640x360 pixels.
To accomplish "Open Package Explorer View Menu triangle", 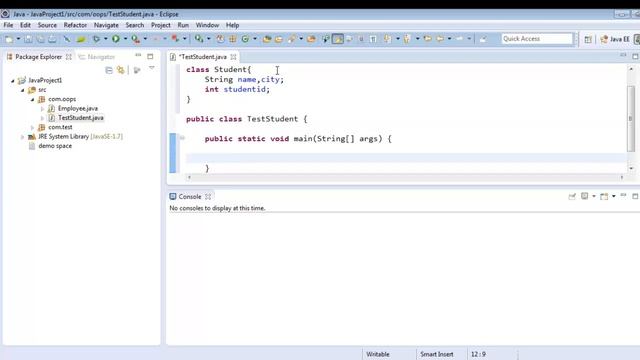I will (x=151, y=68).
